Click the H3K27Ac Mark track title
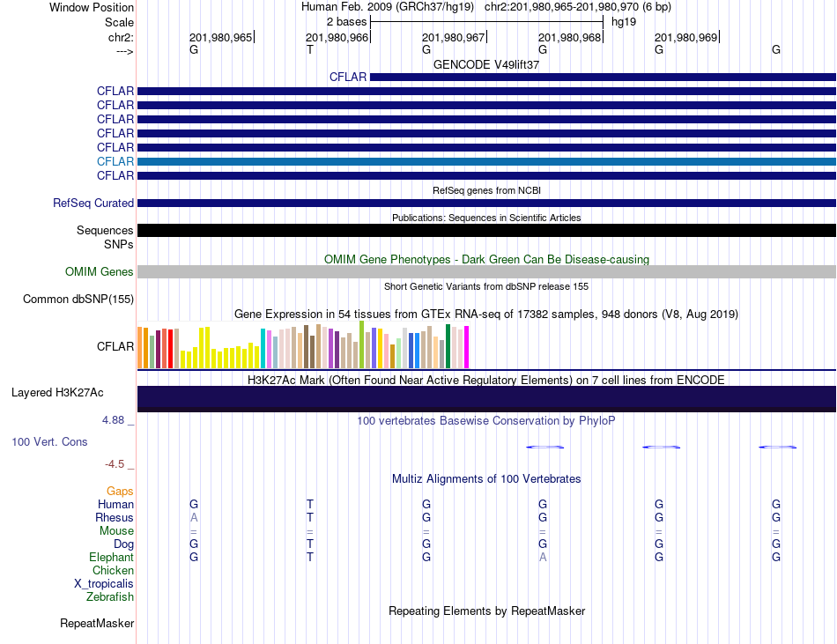 [x=486, y=380]
